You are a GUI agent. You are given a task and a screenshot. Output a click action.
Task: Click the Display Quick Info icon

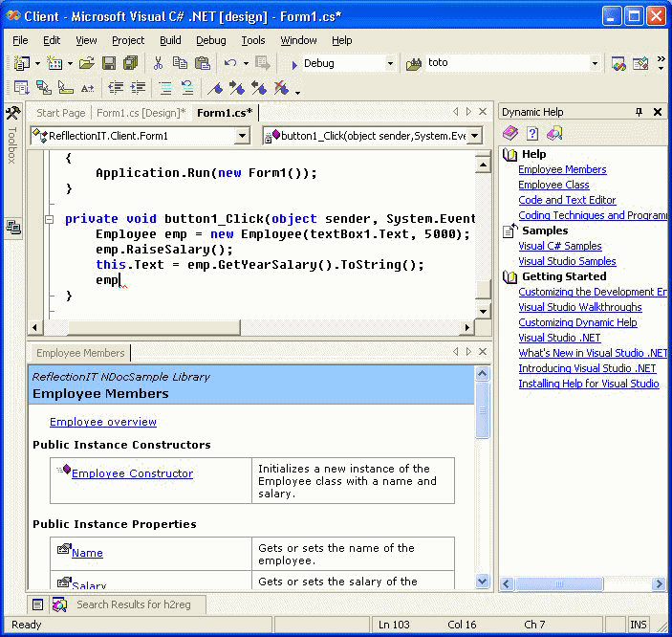[66, 88]
